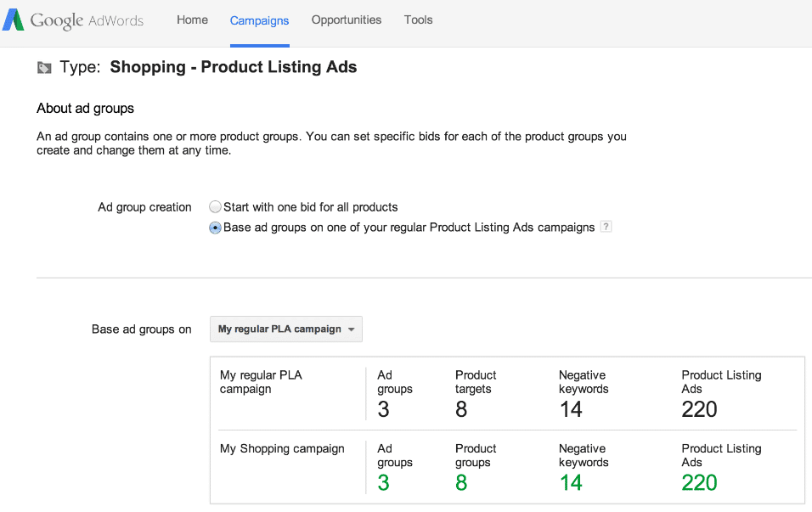Click the green Product groups value 8
Viewport: 812px width, 512px height.
[461, 483]
